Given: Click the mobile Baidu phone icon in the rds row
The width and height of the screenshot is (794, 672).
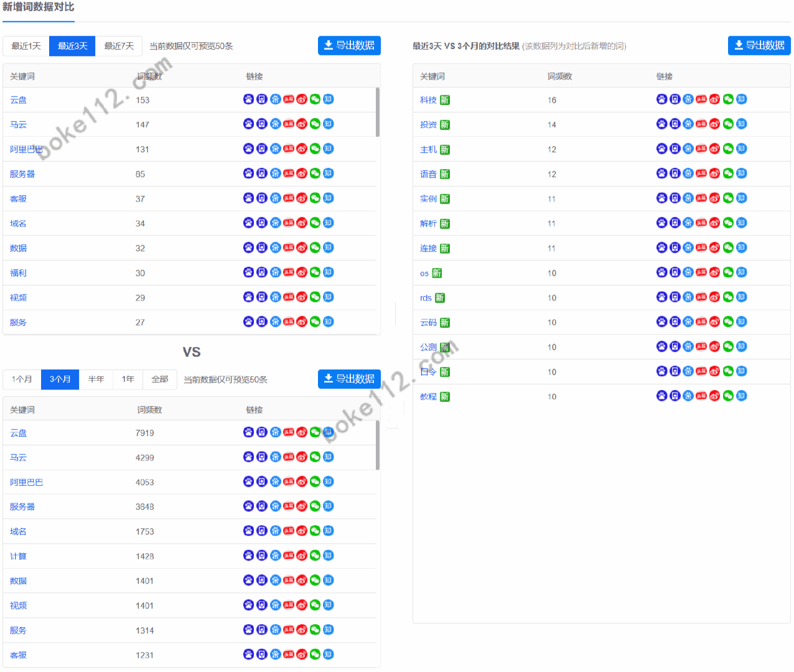Looking at the screenshot, I should pos(675,297).
